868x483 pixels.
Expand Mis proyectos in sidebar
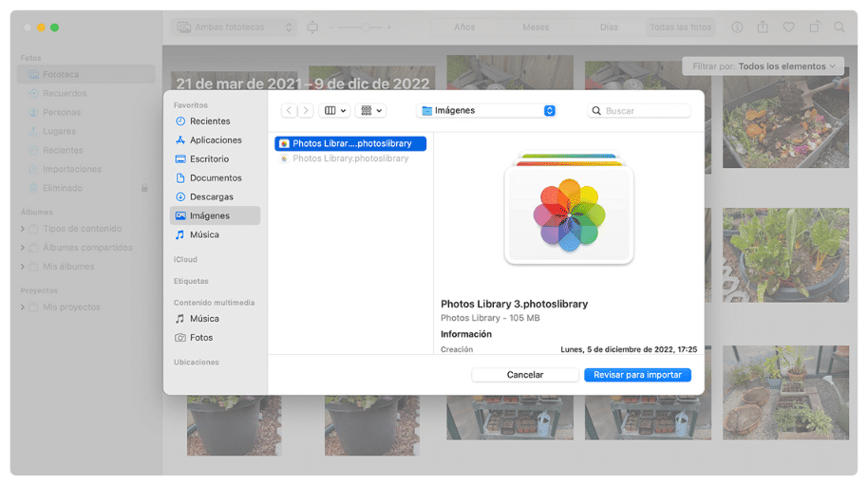23,307
